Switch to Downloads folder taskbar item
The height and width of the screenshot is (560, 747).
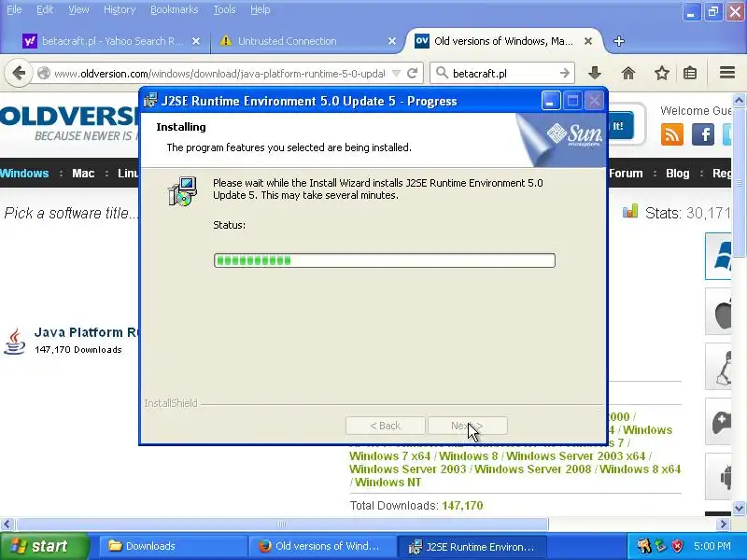[x=173, y=546]
